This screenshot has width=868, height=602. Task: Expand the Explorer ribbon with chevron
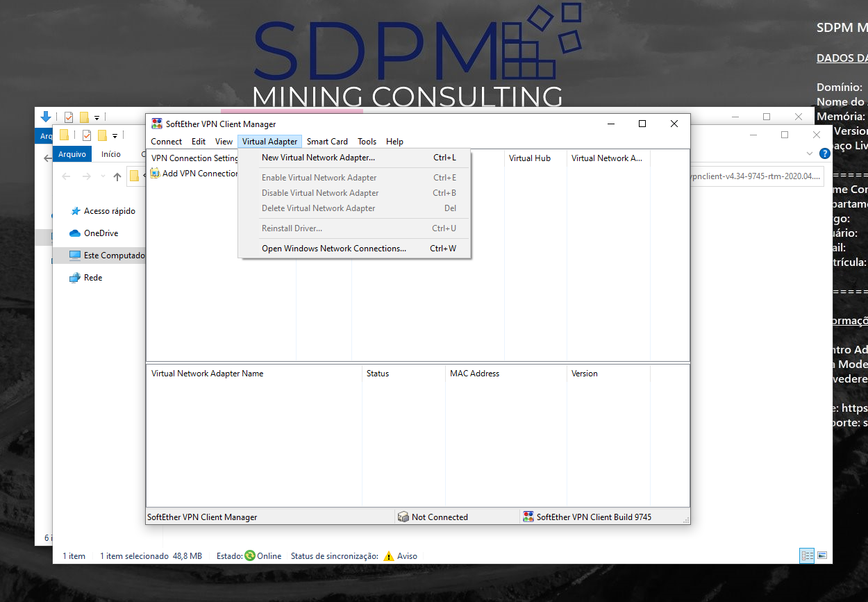[x=810, y=153]
